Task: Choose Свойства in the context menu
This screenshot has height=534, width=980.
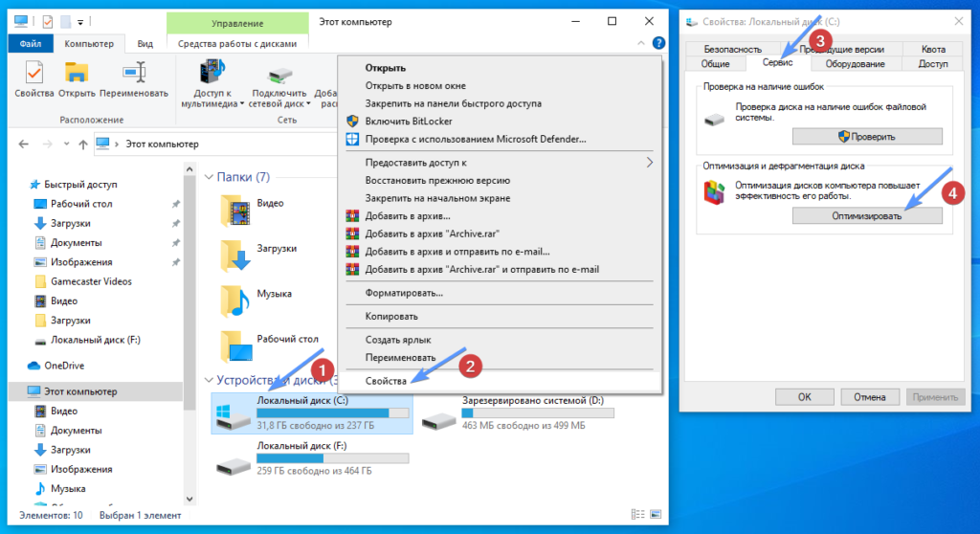Action: 386,381
